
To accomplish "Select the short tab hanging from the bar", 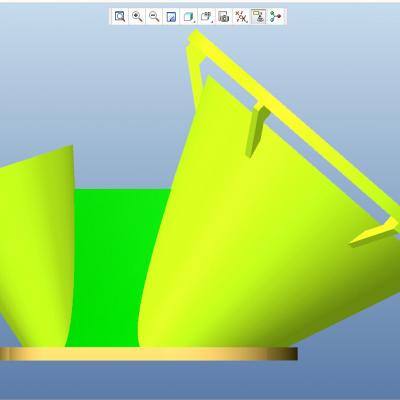I will point(256,131).
